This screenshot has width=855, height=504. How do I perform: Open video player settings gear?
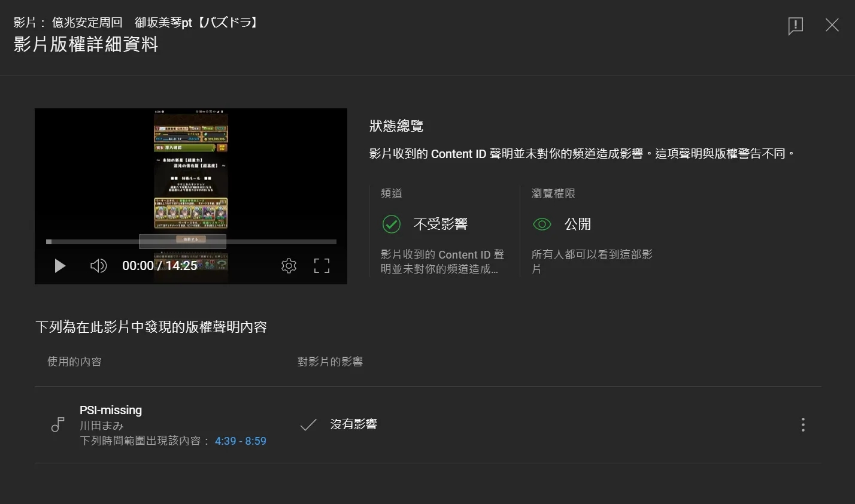tap(289, 266)
